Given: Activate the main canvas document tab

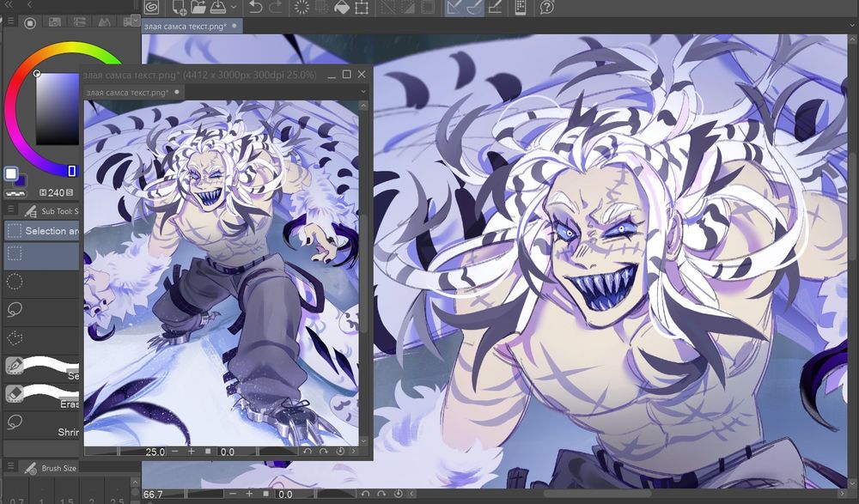Looking at the screenshot, I should 192,26.
